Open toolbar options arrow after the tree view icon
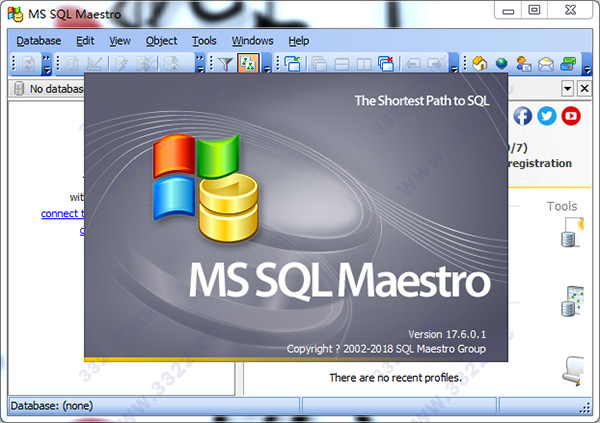The height and width of the screenshot is (423, 600). [x=267, y=64]
